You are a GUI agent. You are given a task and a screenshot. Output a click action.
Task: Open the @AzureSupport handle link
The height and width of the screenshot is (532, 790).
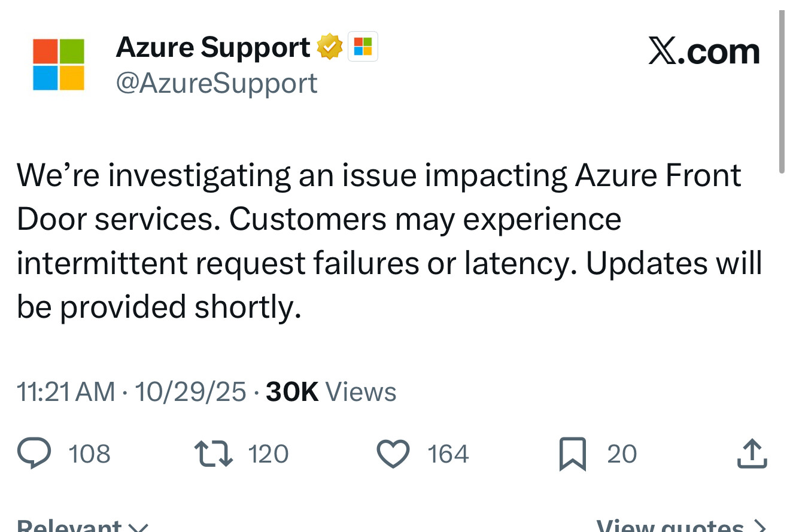pos(216,83)
